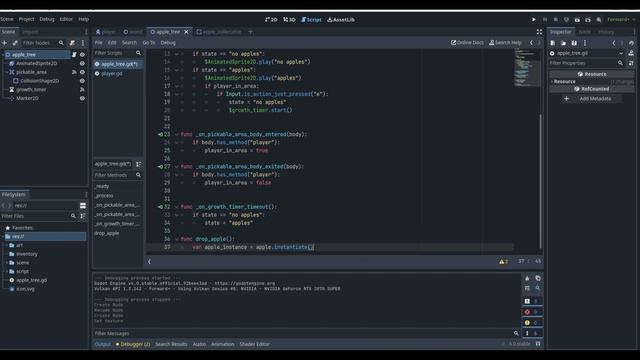Copy output to clipboard
This screenshot has width=640, height=360.
(x=538, y=278)
